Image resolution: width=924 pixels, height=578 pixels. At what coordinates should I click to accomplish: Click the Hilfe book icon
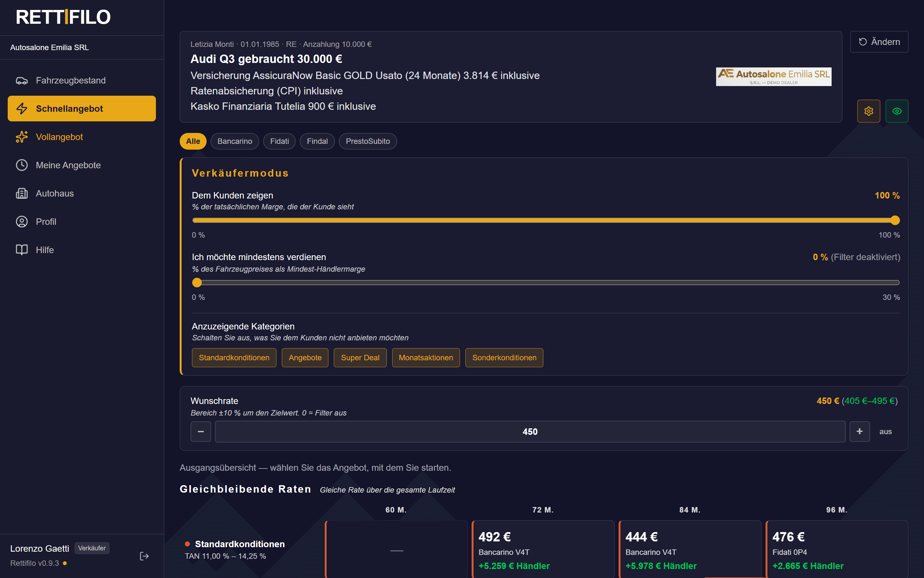coord(22,250)
